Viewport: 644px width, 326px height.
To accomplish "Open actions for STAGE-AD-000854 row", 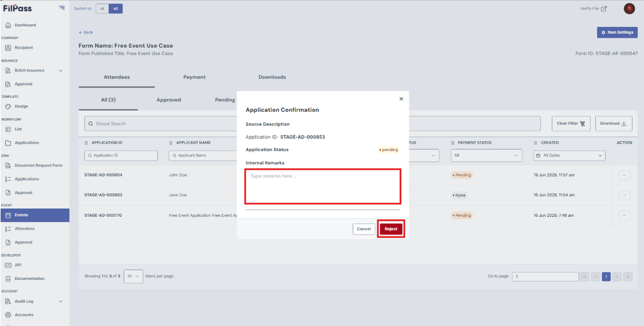I will pos(625,175).
